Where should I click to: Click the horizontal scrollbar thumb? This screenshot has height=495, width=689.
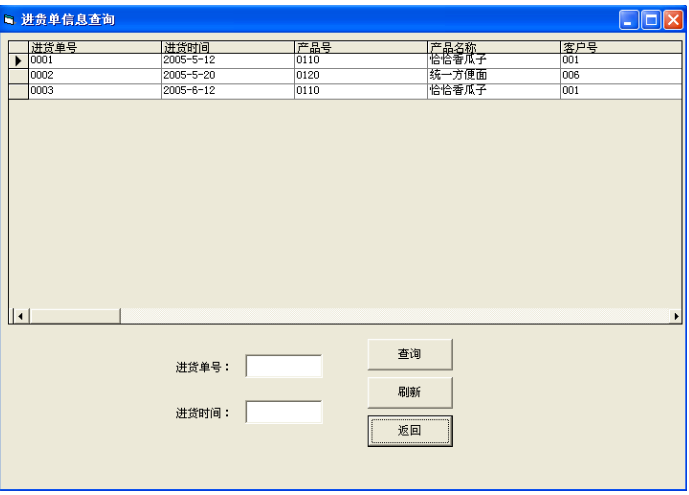pos(75,316)
